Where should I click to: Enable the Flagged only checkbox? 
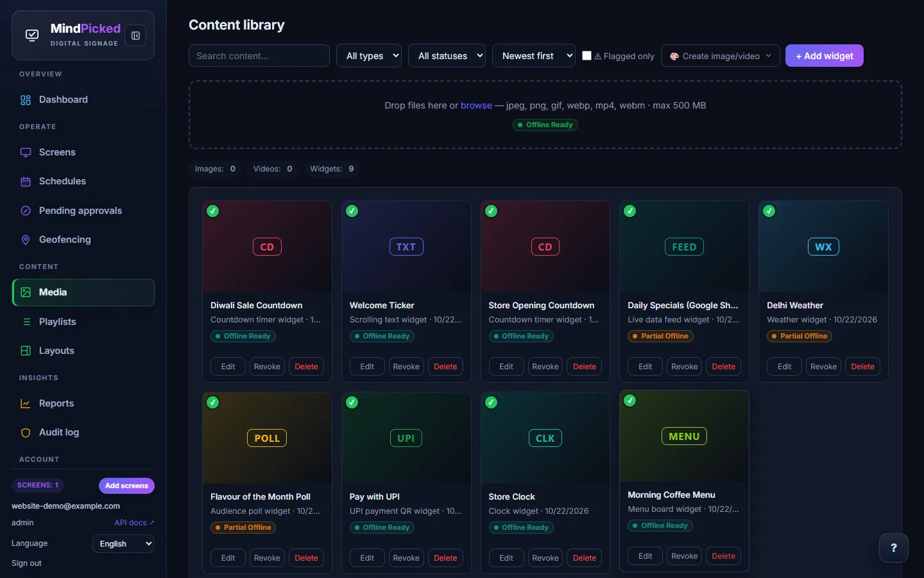coord(586,56)
